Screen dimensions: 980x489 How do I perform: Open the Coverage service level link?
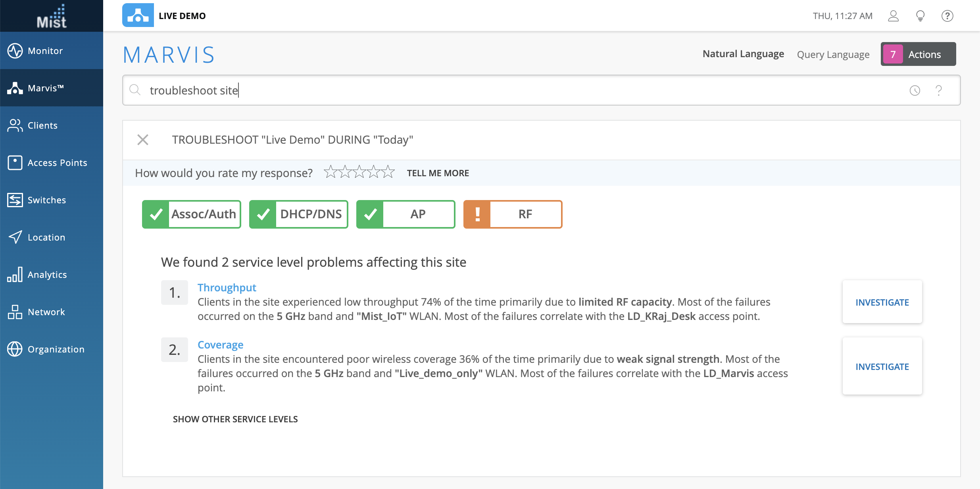coord(220,345)
